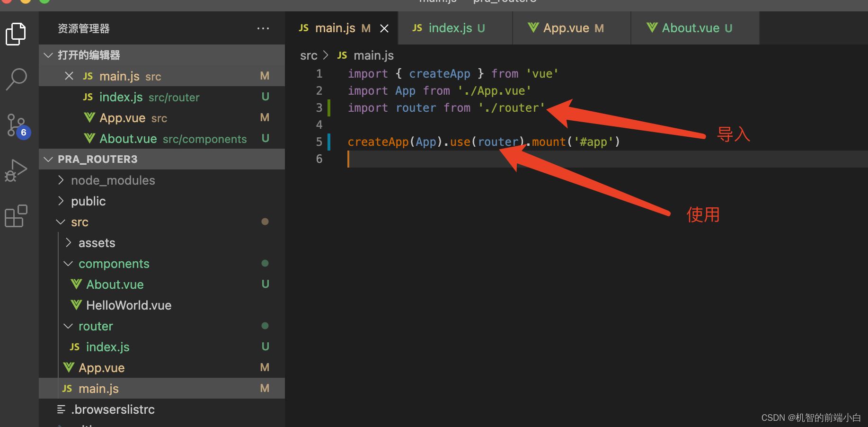This screenshot has height=427, width=868.
Task: Select main.js in src tree
Action: 162,388
